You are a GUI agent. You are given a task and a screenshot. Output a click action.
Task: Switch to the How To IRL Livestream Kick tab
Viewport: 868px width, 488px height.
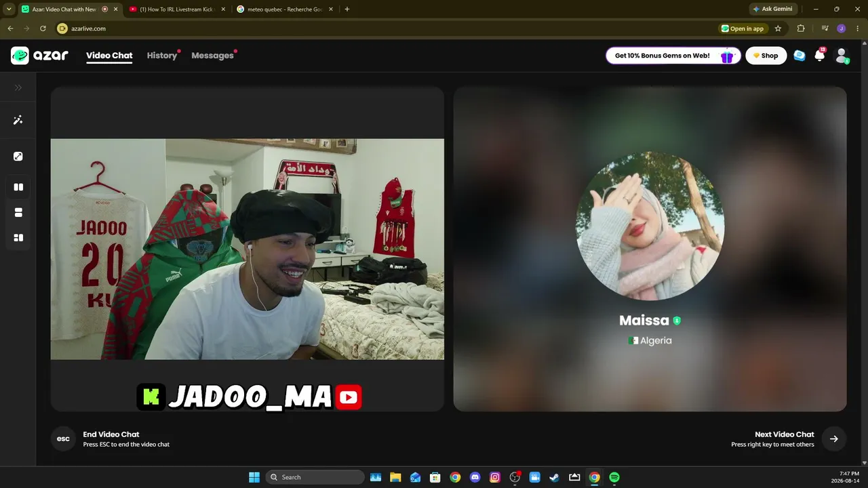coord(176,9)
